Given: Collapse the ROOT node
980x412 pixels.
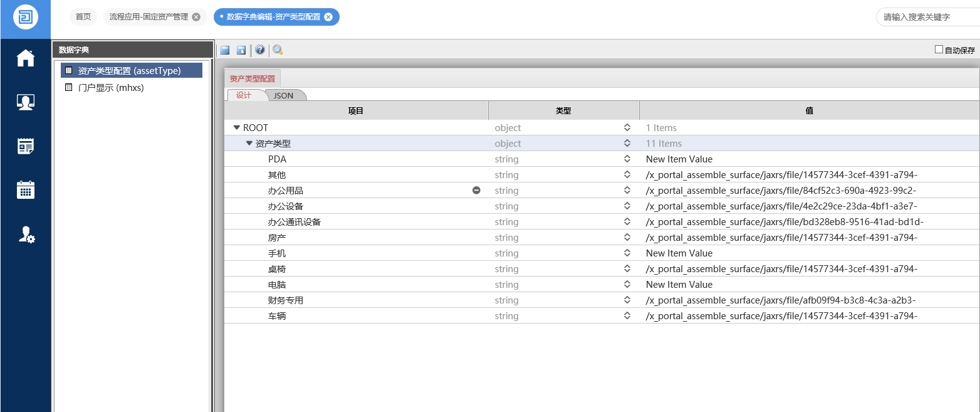Looking at the screenshot, I should point(237,127).
